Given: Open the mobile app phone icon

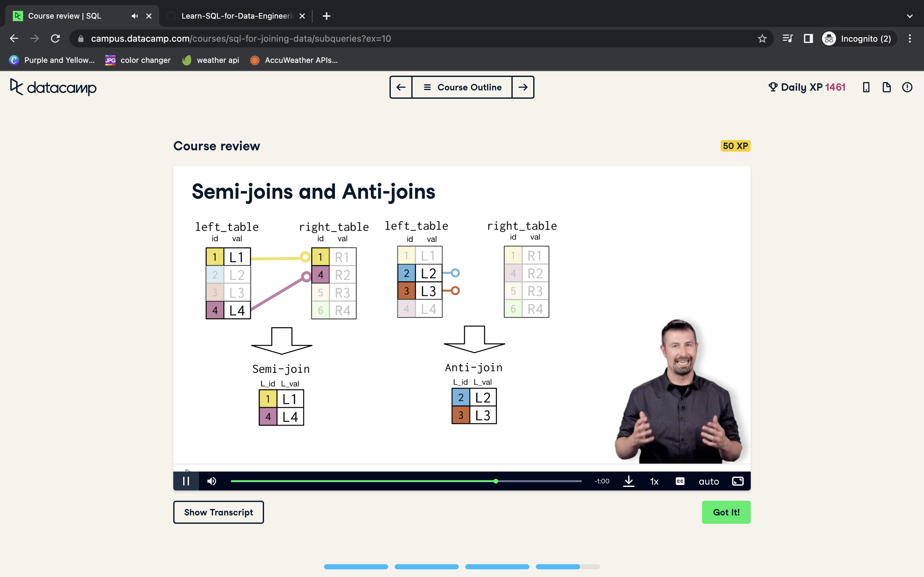Looking at the screenshot, I should pyautogui.click(x=866, y=88).
